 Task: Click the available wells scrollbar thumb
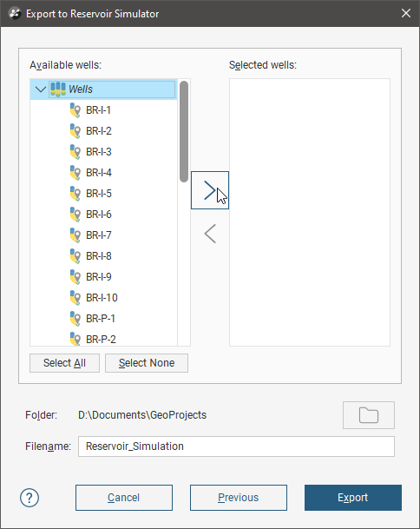pos(184,131)
